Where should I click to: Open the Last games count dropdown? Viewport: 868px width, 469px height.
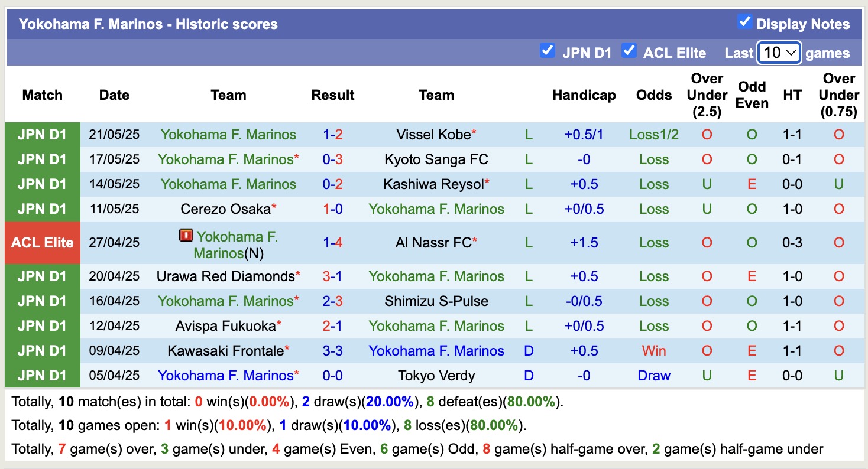779,52
